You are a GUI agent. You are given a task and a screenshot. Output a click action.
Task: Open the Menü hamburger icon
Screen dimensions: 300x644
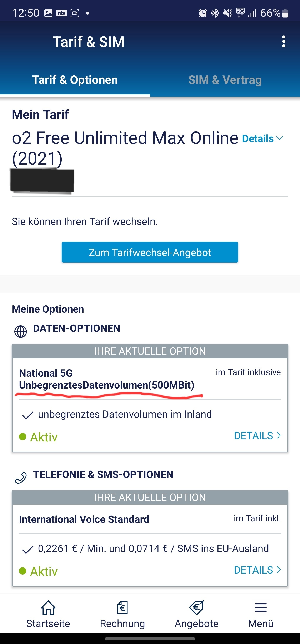coord(261,608)
